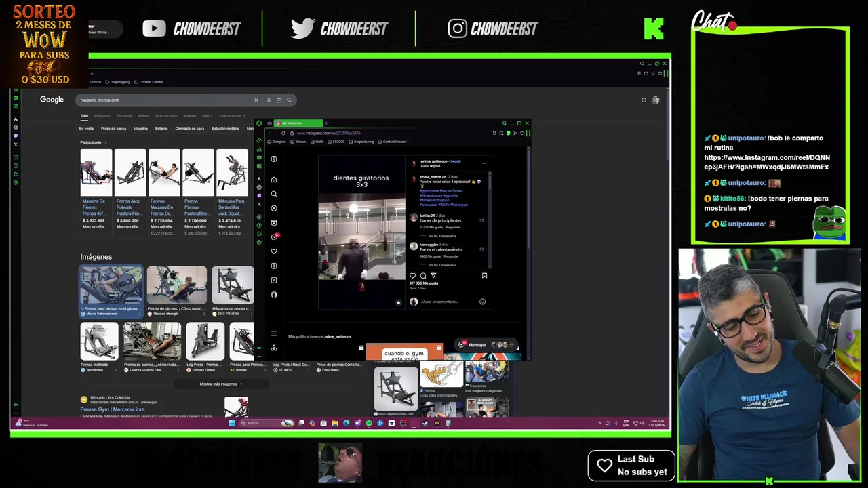Click the comments panel scrollbar on the reel
Viewport: 868px width, 488px height.
coord(489,220)
